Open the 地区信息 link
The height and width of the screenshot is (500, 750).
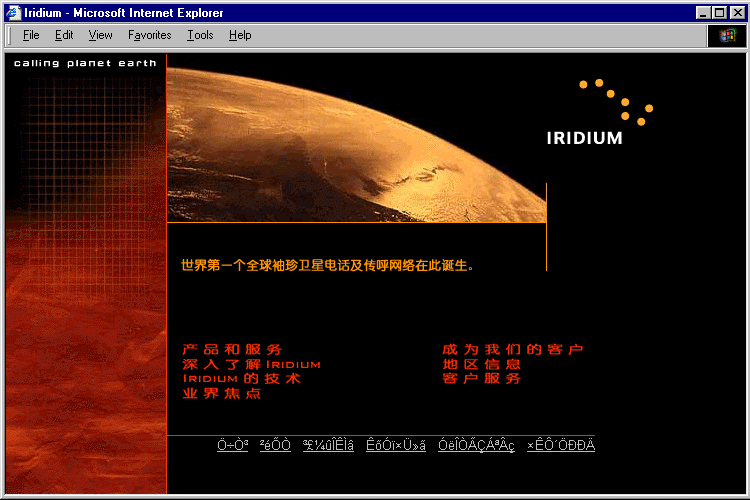tap(481, 365)
